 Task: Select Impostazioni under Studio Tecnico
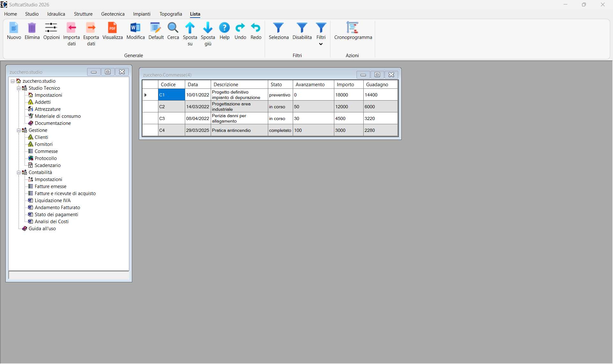pyautogui.click(x=48, y=95)
